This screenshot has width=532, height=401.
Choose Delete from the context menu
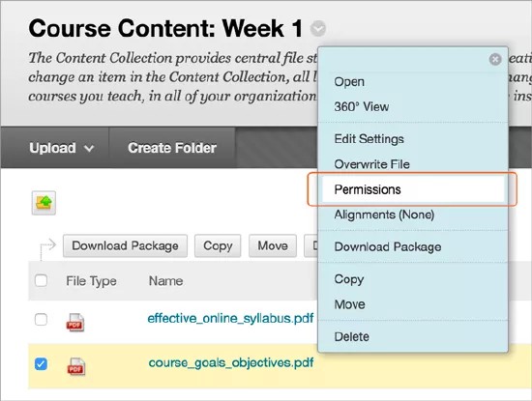pyautogui.click(x=351, y=336)
